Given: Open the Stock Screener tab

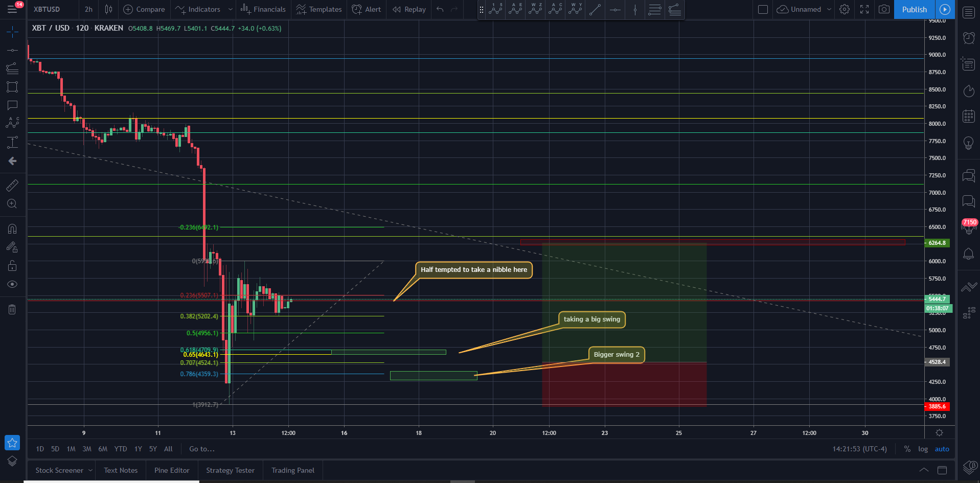Looking at the screenshot, I should click(x=59, y=470).
